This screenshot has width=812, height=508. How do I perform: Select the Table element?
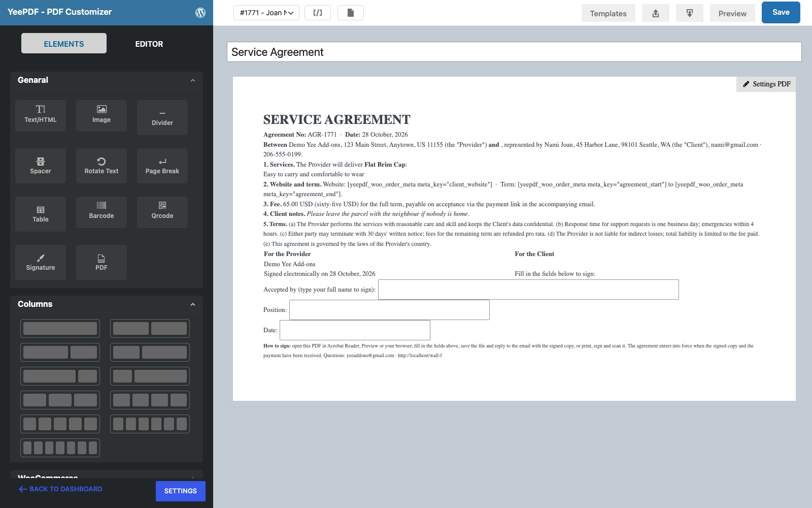coord(41,214)
